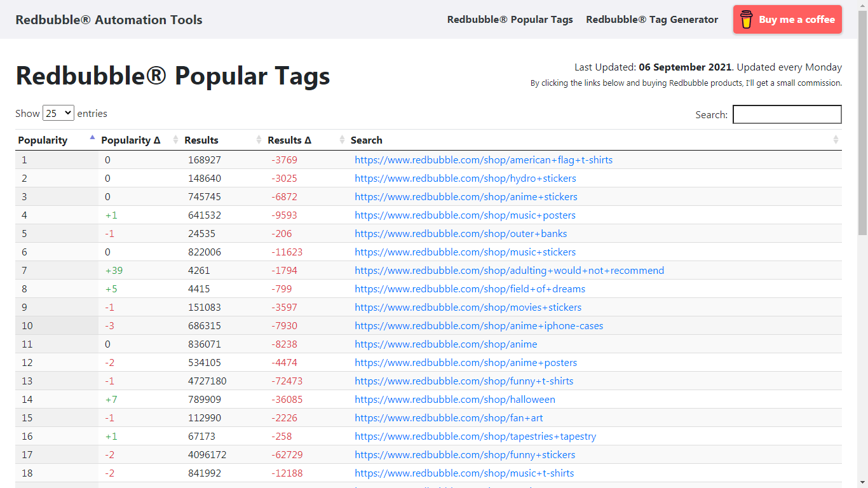868x488 pixels.
Task: Open Redbubble® Tag Generator nav item
Action: (652, 19)
